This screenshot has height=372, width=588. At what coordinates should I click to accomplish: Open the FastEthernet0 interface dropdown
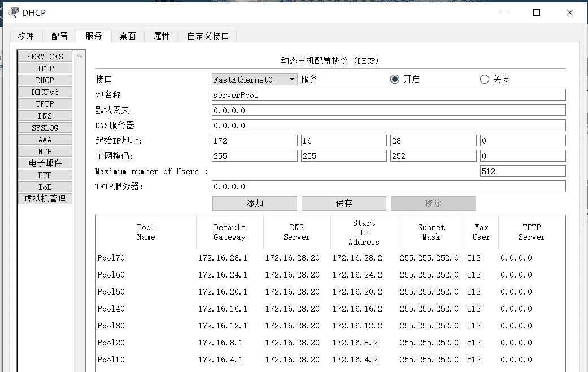[x=293, y=79]
